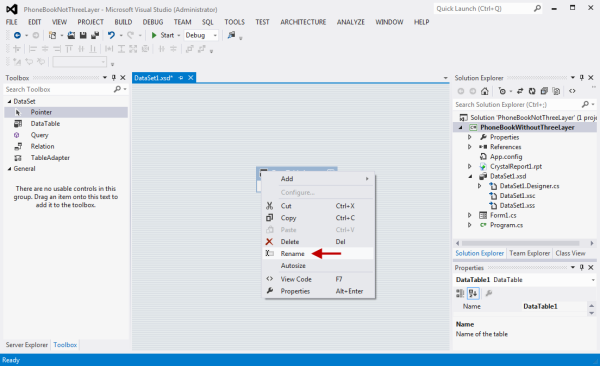Save the current file using the disk icon
Image resolution: width=600 pixels, height=366 pixels.
point(83,35)
